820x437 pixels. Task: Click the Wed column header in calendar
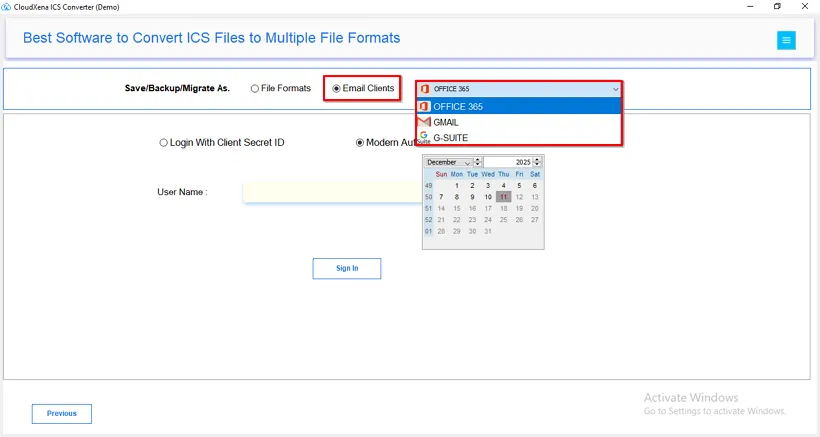point(488,174)
